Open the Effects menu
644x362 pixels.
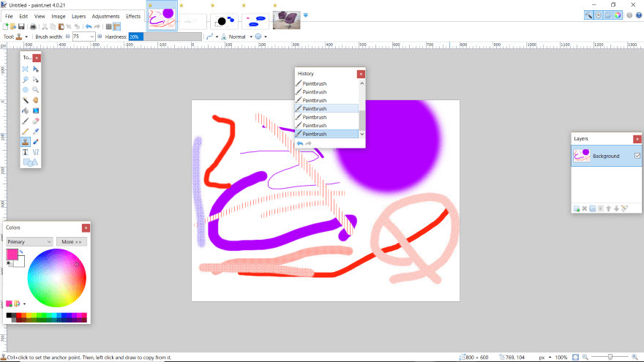click(x=133, y=16)
